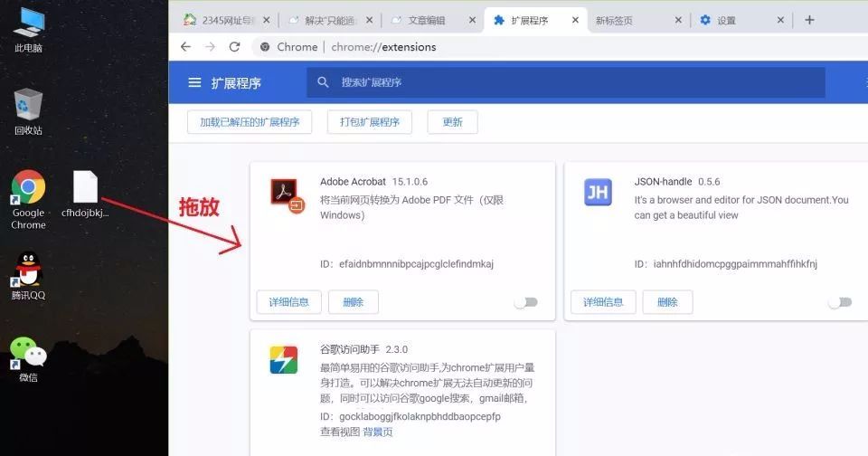Click the browser back arrow
The width and height of the screenshot is (868, 456).
tap(185, 47)
